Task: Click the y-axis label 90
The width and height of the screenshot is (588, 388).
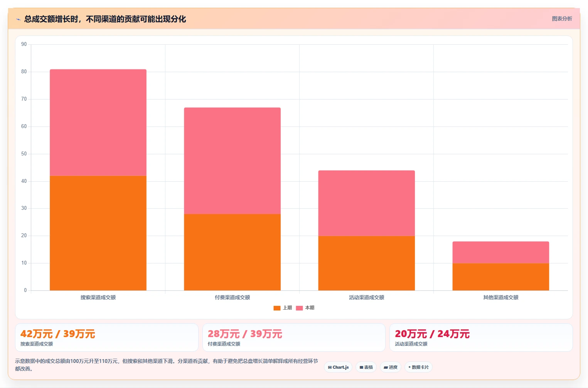Action: coord(24,44)
